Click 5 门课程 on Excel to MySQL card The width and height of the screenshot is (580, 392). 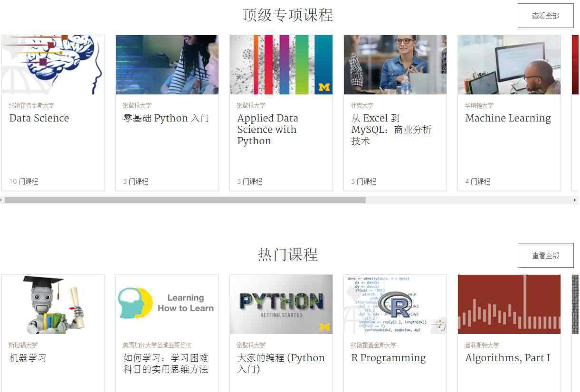click(x=364, y=181)
